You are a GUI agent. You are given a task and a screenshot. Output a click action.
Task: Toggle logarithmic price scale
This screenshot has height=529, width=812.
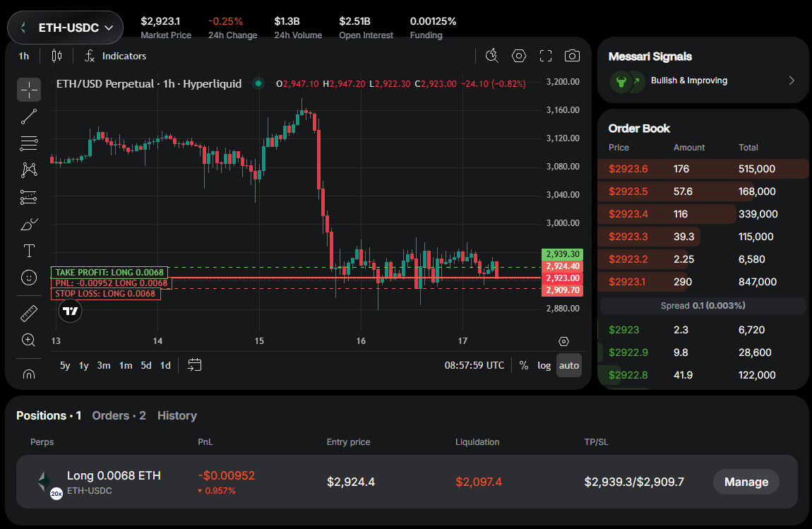544,365
